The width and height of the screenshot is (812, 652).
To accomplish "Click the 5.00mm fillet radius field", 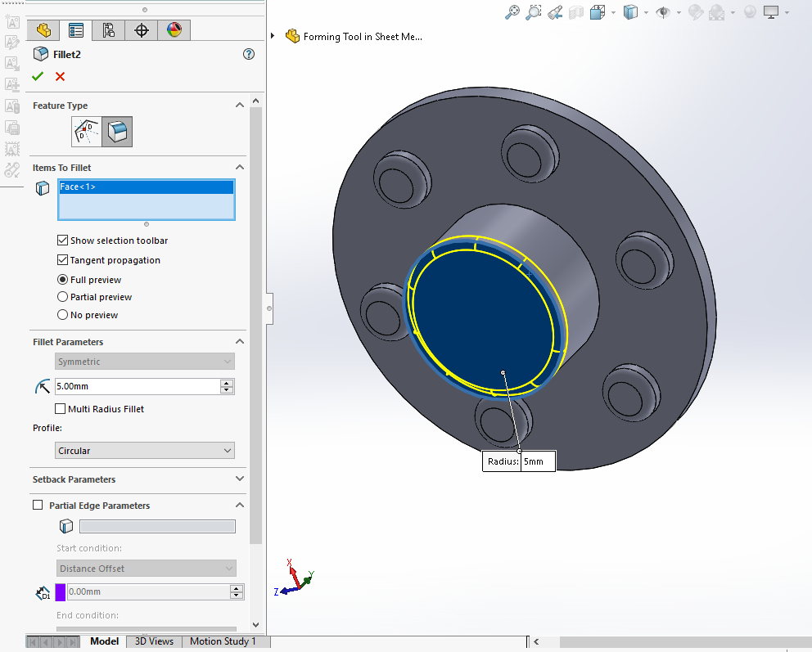I will [137, 386].
